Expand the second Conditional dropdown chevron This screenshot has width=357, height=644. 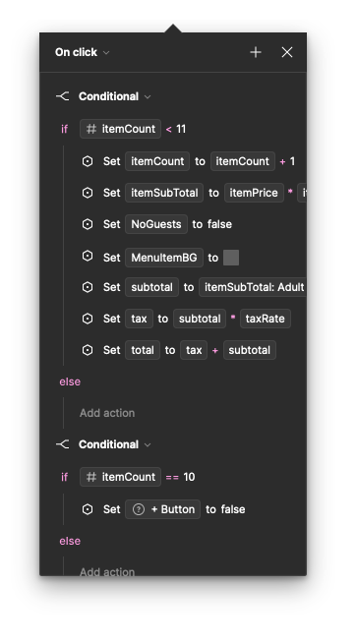click(x=148, y=444)
